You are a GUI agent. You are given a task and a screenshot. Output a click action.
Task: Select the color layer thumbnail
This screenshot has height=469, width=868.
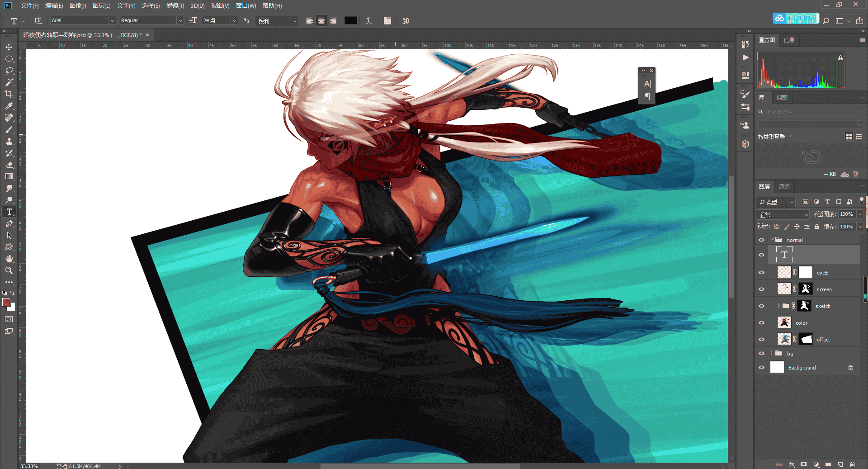784,322
